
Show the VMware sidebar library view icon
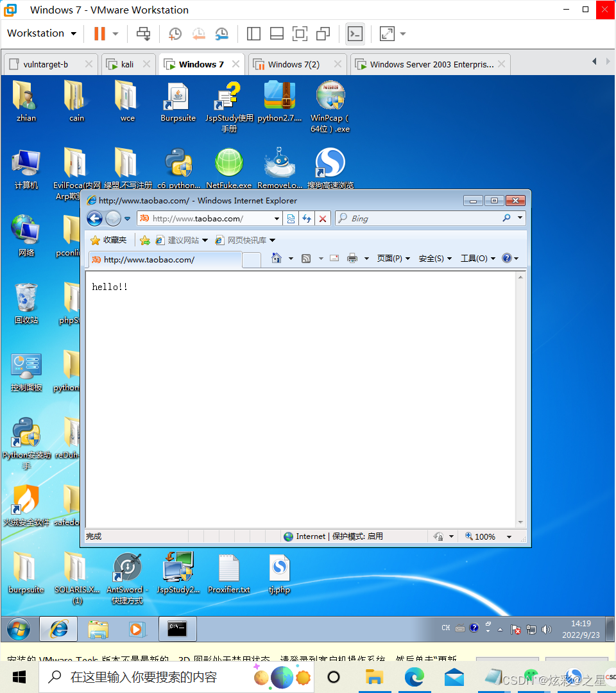[253, 33]
